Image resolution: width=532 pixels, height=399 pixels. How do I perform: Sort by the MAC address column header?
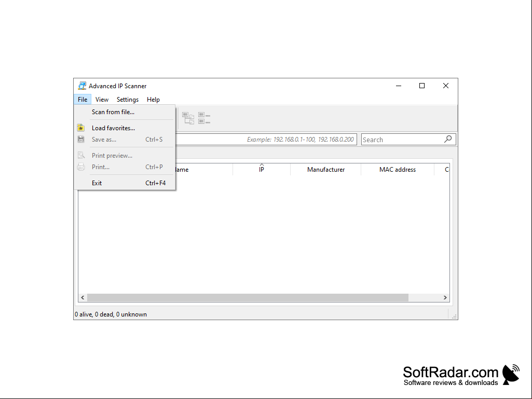click(397, 169)
